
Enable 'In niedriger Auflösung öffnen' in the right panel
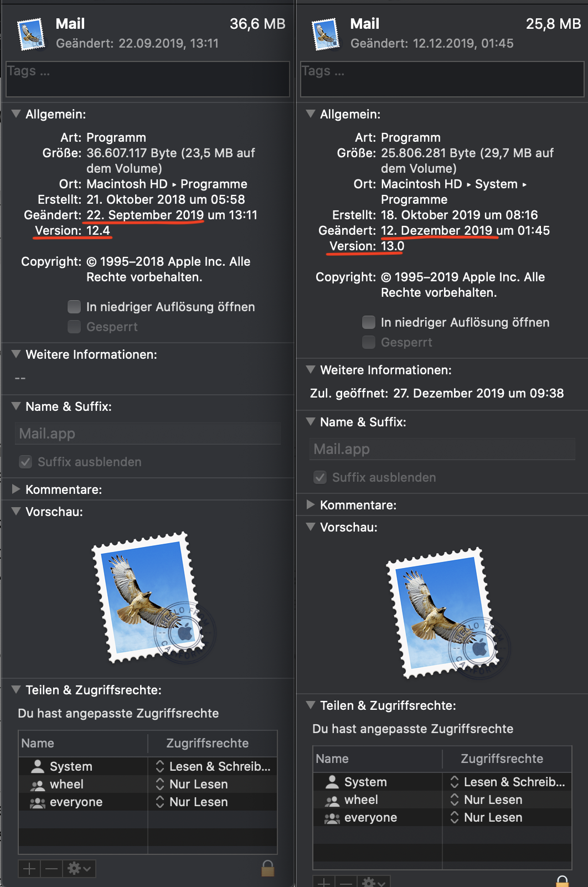point(369,322)
